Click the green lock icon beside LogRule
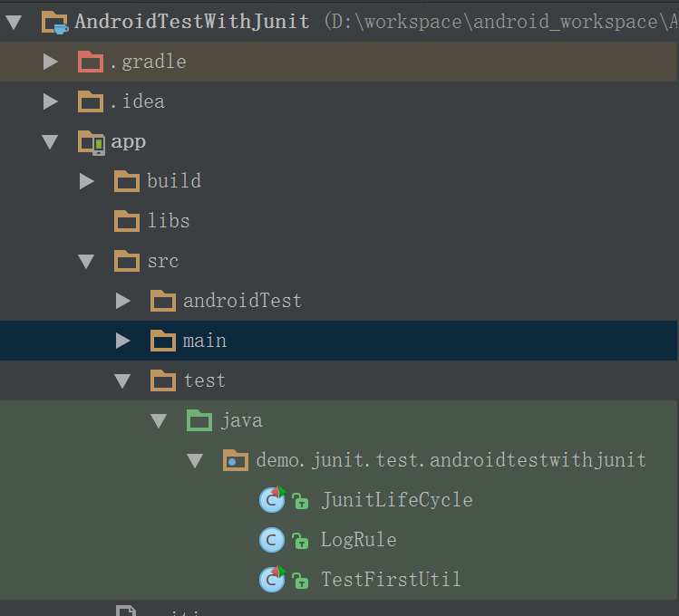 click(300, 541)
